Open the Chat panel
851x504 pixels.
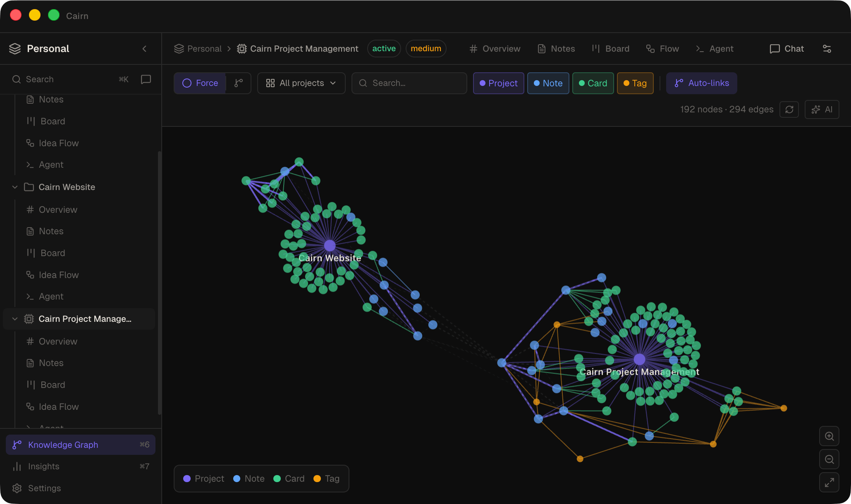(787, 49)
